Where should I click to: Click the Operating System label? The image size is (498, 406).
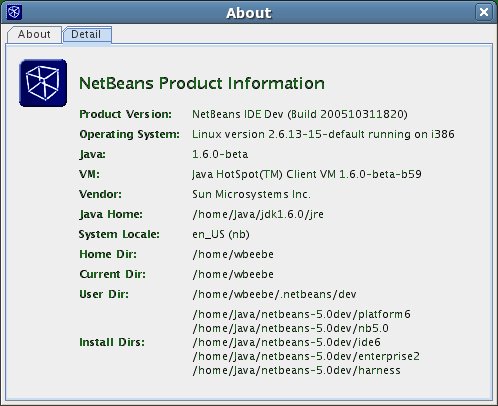tap(129, 134)
